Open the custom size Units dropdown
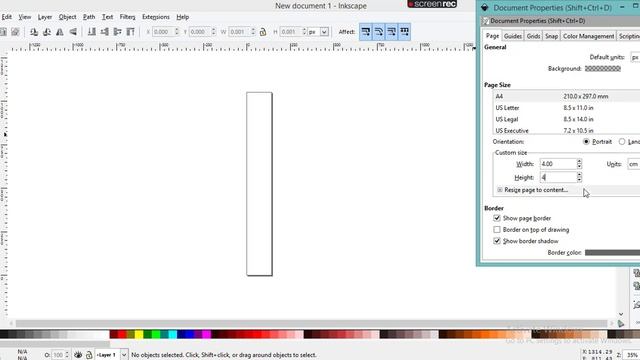The height and width of the screenshot is (360, 640). tap(633, 164)
